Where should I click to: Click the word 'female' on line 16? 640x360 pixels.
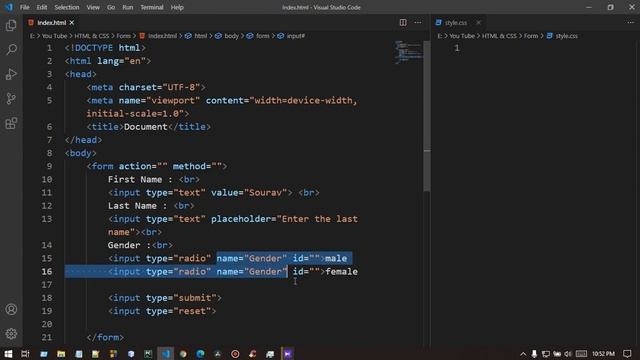[341, 271]
